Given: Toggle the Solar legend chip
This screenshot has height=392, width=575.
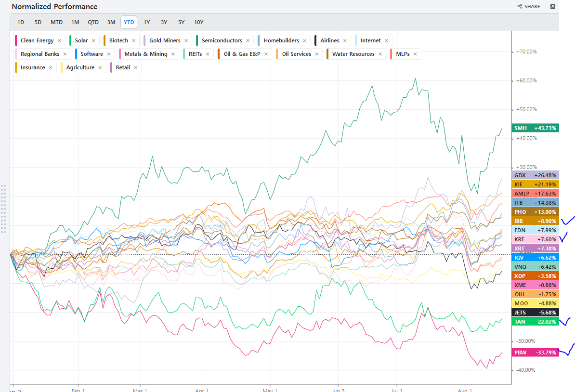Looking at the screenshot, I should coord(81,41).
